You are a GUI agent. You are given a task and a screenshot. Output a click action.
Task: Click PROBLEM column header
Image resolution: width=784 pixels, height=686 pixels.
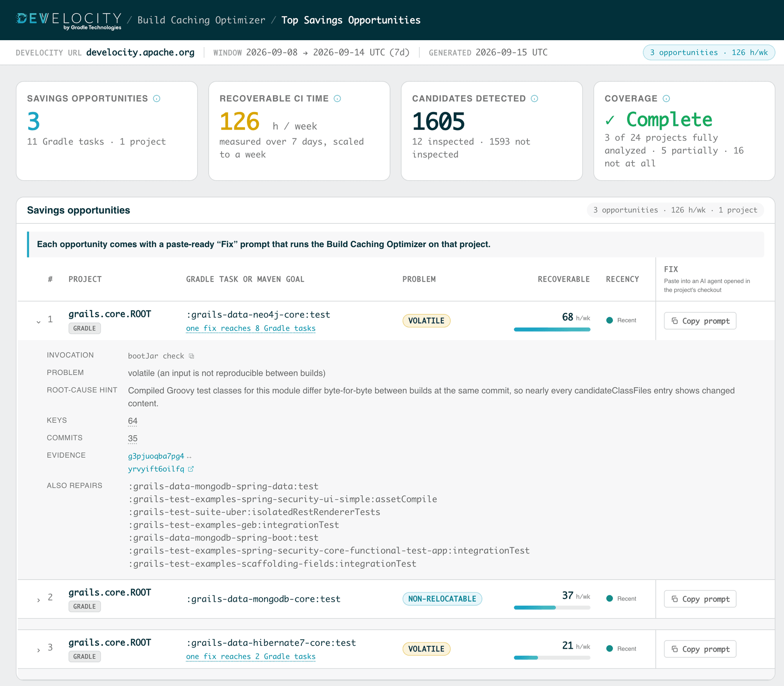click(x=419, y=279)
